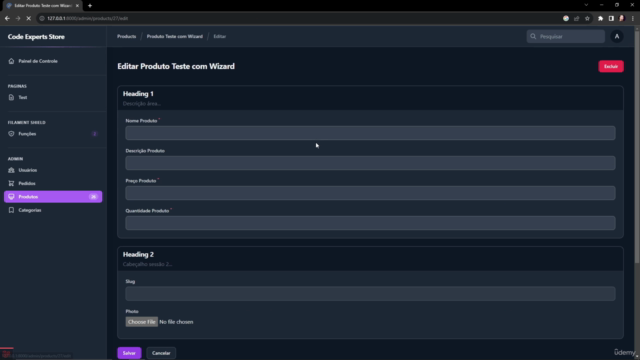Open the user avatar menu A
The height and width of the screenshot is (360, 640).
pyautogui.click(x=617, y=36)
